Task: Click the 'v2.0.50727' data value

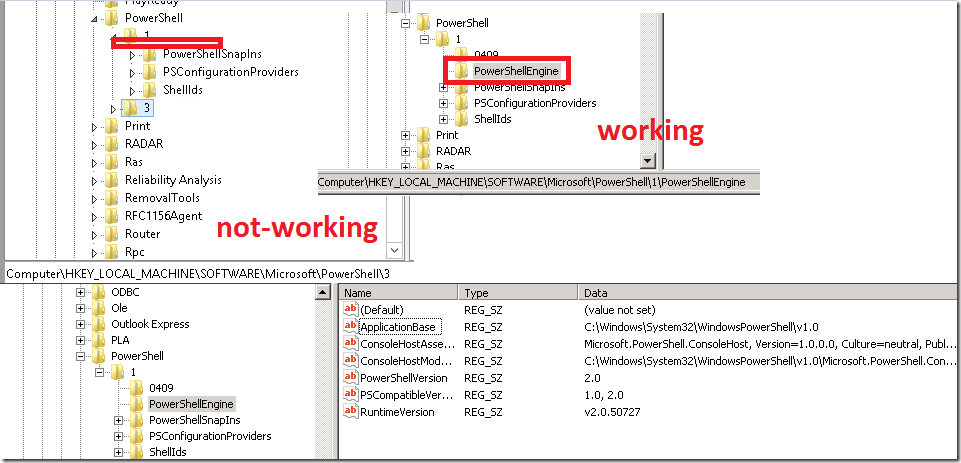Action: pyautogui.click(x=612, y=412)
